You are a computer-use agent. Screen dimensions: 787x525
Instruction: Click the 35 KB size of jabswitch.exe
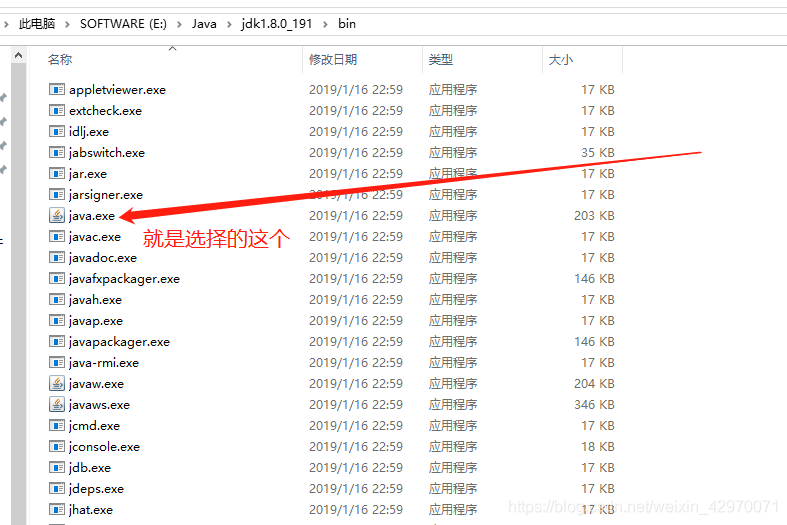coord(598,153)
